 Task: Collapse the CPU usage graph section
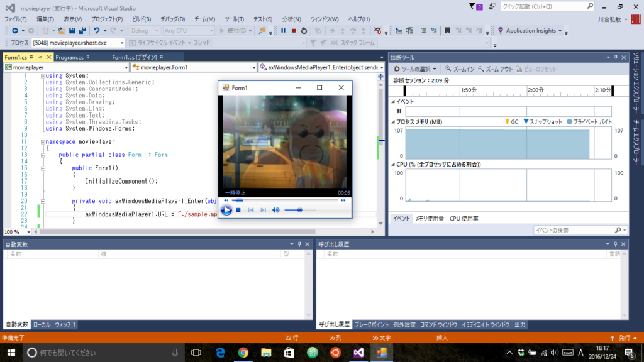[394, 164]
